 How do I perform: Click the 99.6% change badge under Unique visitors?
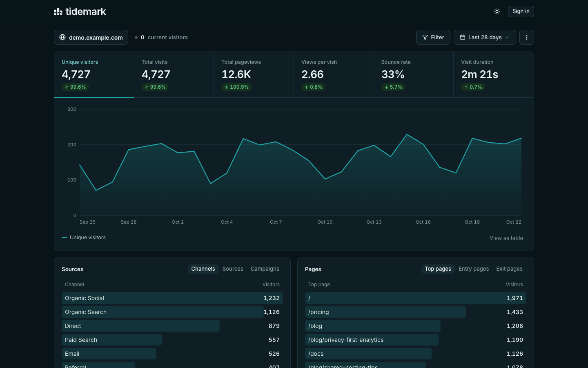(x=76, y=87)
